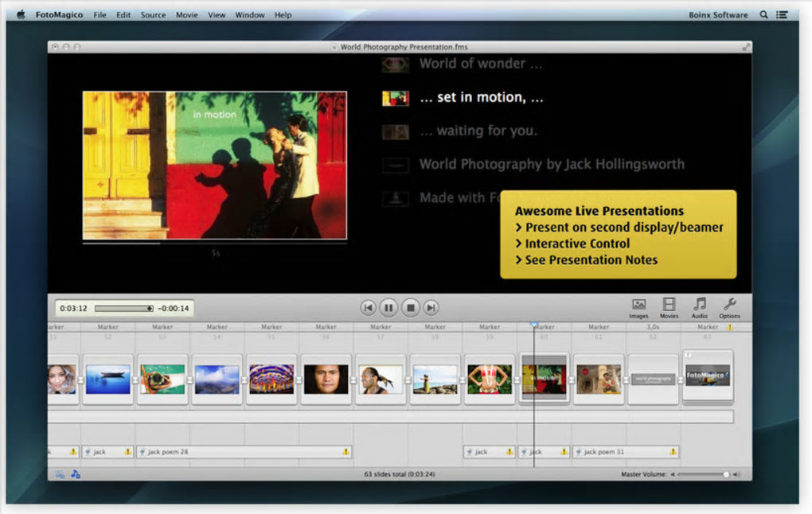The image size is (812, 514).
Task: Open the Movie menu
Action: point(187,14)
